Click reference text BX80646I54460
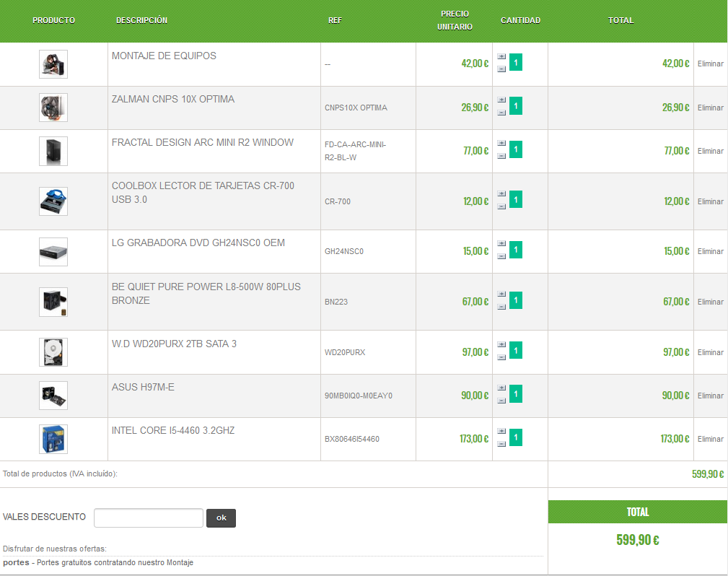728x576 pixels. 352,439
